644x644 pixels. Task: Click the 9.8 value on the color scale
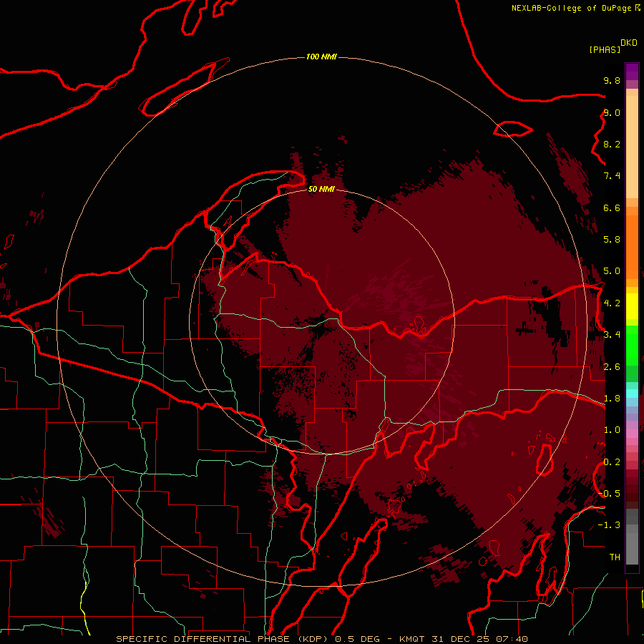click(x=612, y=80)
